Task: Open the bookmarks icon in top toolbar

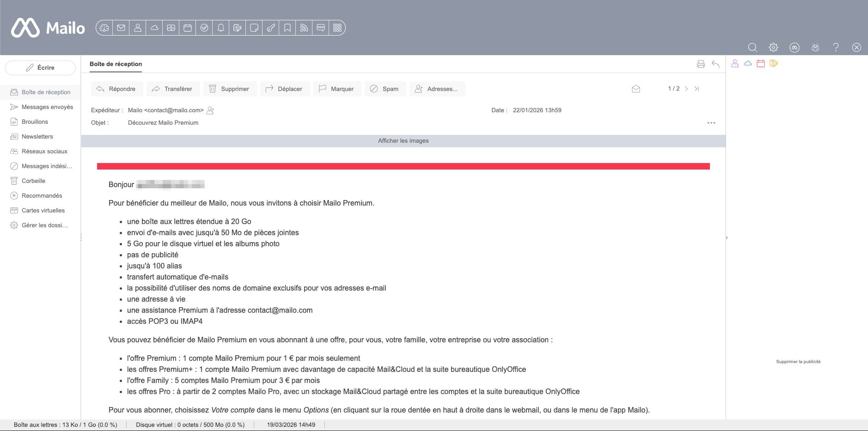Action: coord(287,28)
